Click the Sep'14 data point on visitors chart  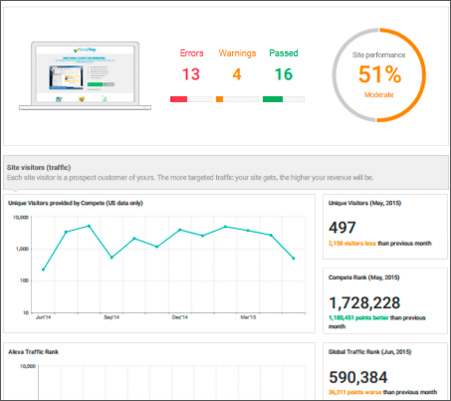click(x=112, y=257)
